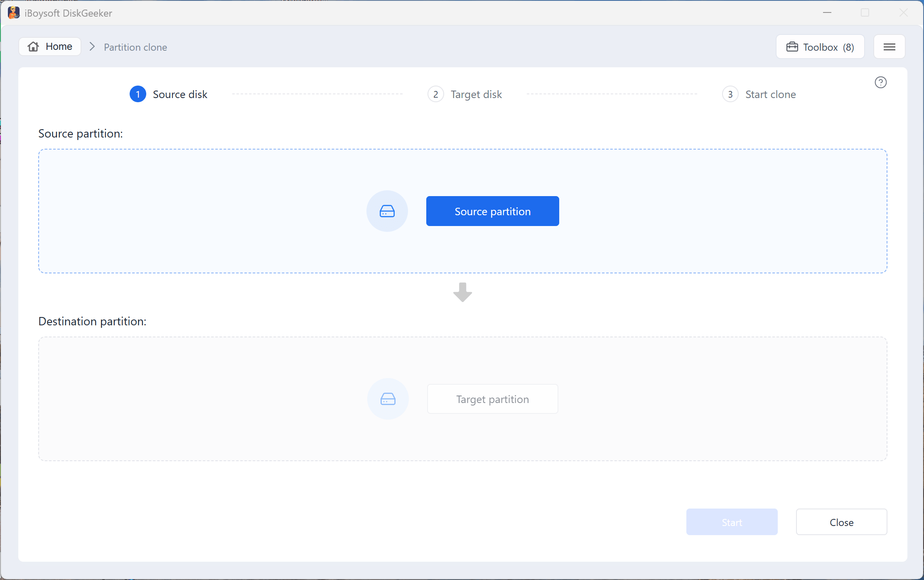Click the target partition disk icon

click(388, 399)
